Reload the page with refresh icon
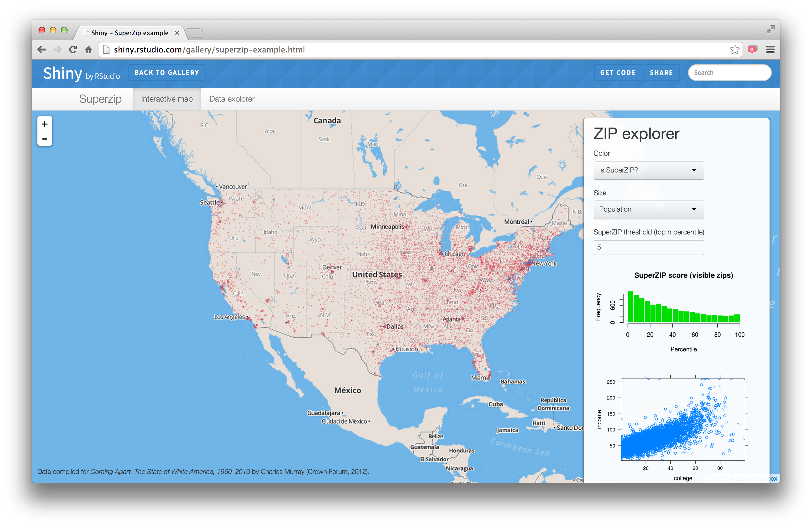 tap(73, 50)
